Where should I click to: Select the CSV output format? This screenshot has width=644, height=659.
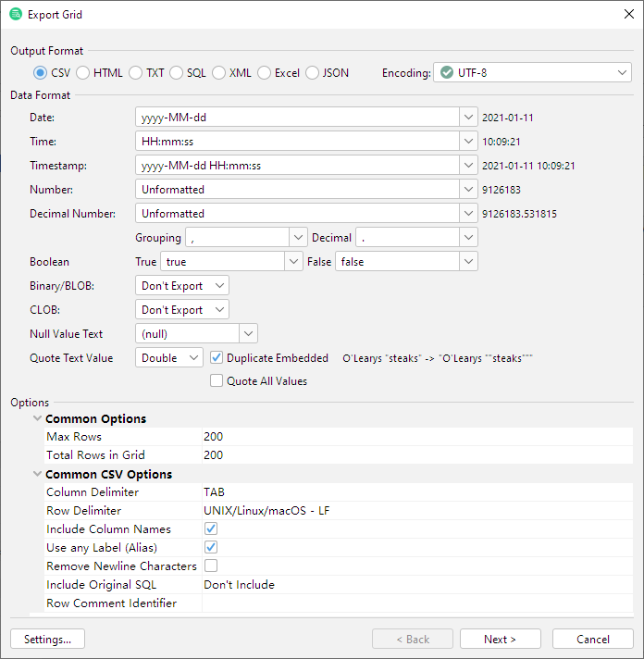[41, 73]
